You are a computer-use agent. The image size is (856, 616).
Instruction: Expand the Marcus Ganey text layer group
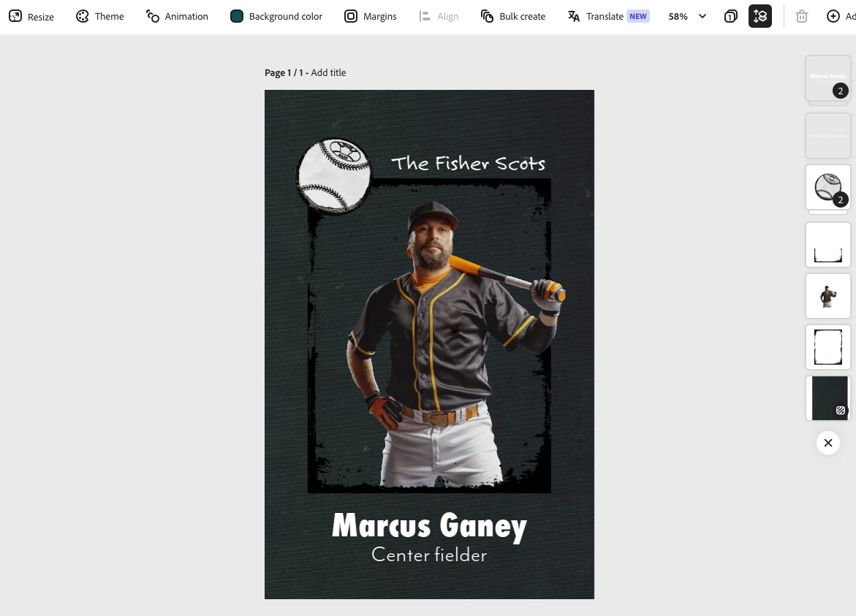pos(840,91)
